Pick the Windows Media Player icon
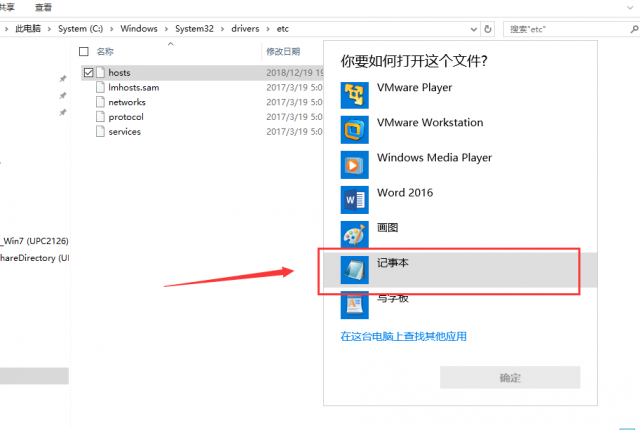The height and width of the screenshot is (430, 640). coord(354,165)
